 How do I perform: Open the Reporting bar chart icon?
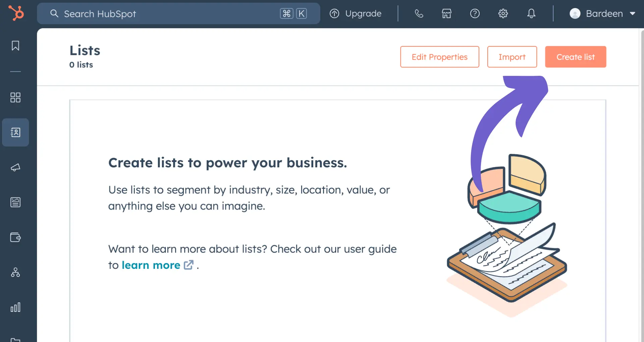point(15,307)
